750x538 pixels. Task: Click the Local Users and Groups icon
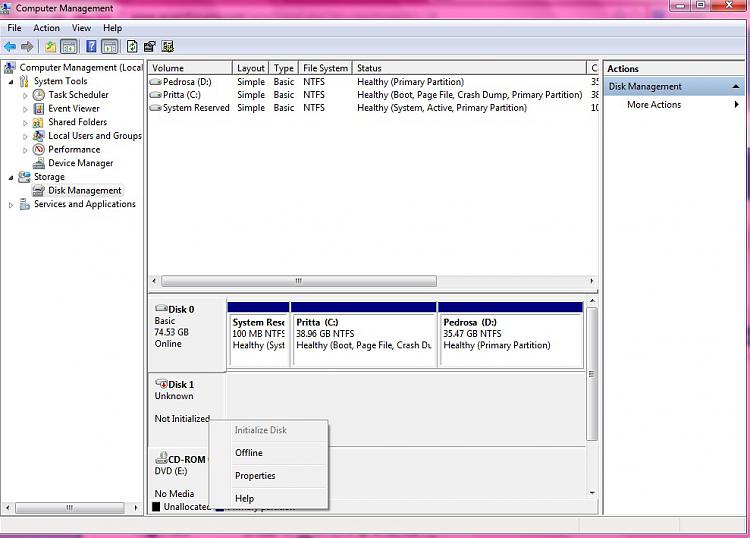click(39, 136)
